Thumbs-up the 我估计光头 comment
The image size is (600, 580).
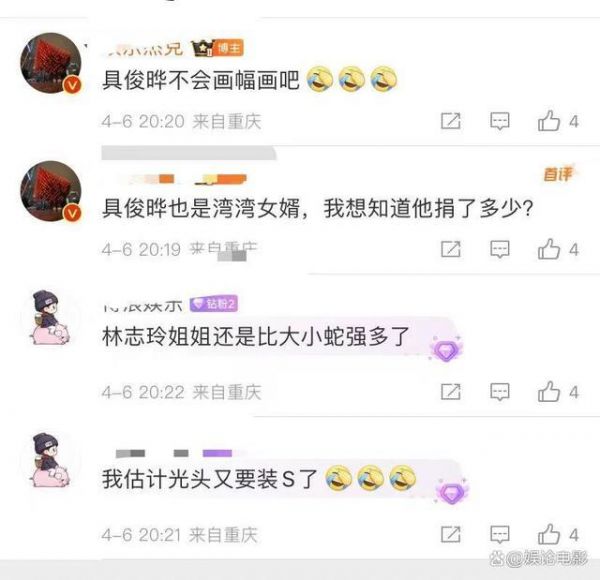pyautogui.click(x=549, y=534)
